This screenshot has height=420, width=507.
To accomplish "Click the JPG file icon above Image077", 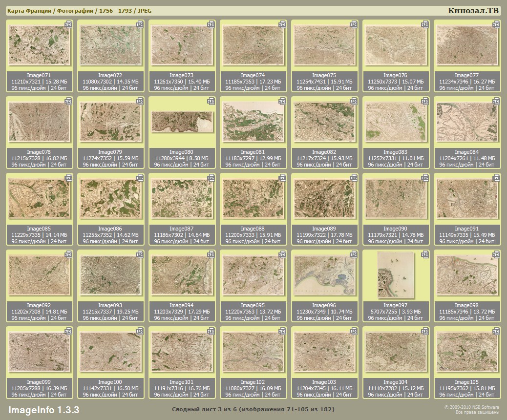I will (496, 24).
